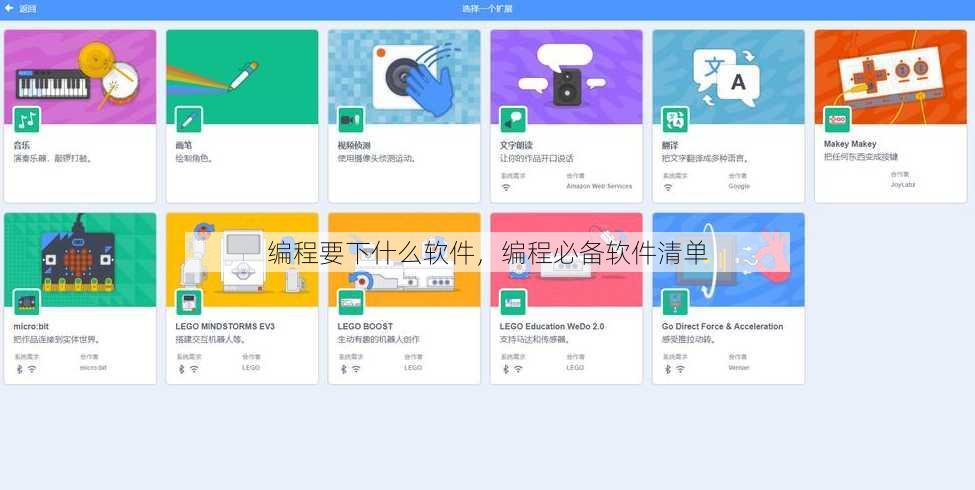Click the Bluetooth icon on micro:bit card
The width and height of the screenshot is (975, 490).
tap(19, 369)
